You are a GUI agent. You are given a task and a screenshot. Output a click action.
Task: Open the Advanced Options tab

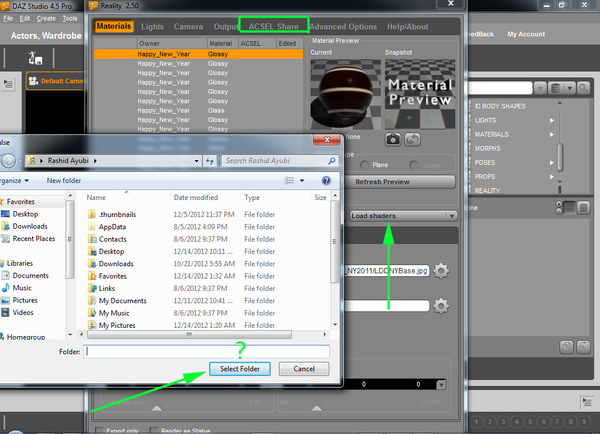pyautogui.click(x=343, y=27)
